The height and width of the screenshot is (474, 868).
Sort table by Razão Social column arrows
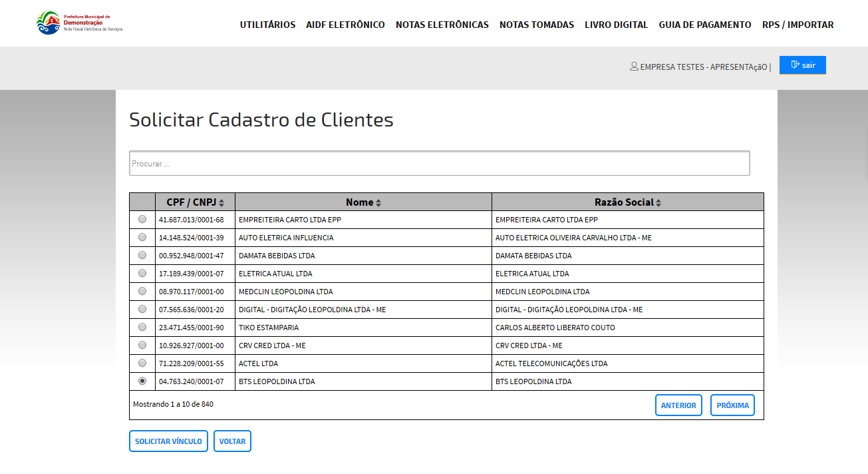tap(658, 203)
